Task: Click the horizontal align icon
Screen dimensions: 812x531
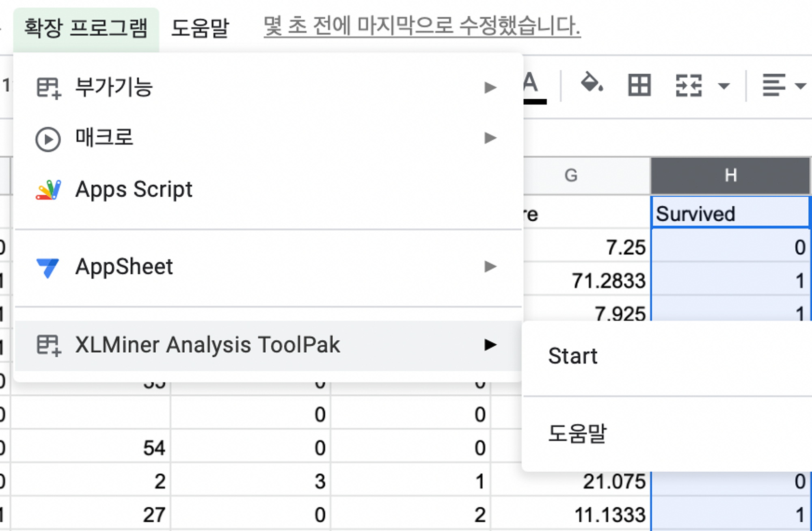Action: (x=773, y=85)
